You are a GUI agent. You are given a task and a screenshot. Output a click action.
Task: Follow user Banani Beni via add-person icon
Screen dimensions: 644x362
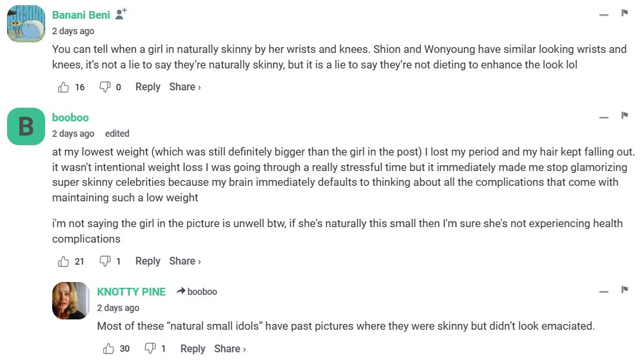pyautogui.click(x=121, y=14)
